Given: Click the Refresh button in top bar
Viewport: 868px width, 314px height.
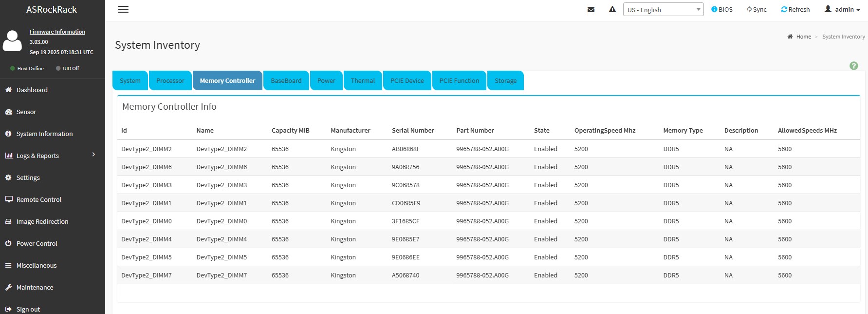Looking at the screenshot, I should pyautogui.click(x=795, y=10).
